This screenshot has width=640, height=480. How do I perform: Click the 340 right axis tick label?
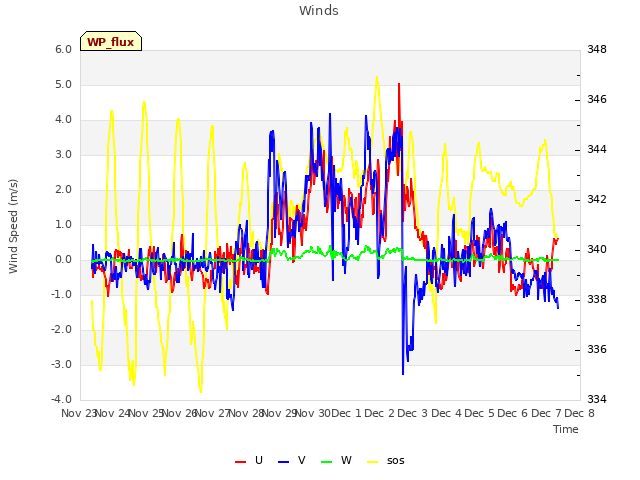pyautogui.click(x=597, y=249)
